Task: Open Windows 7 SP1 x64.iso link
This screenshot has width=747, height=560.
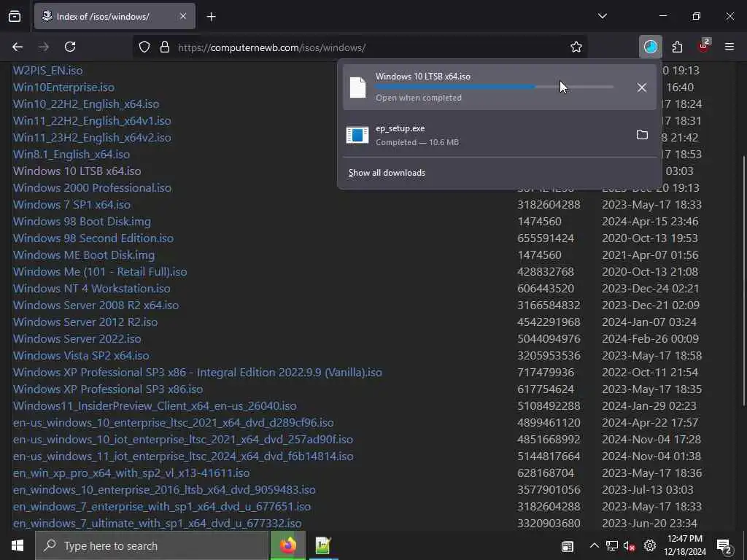Action: [71, 204]
